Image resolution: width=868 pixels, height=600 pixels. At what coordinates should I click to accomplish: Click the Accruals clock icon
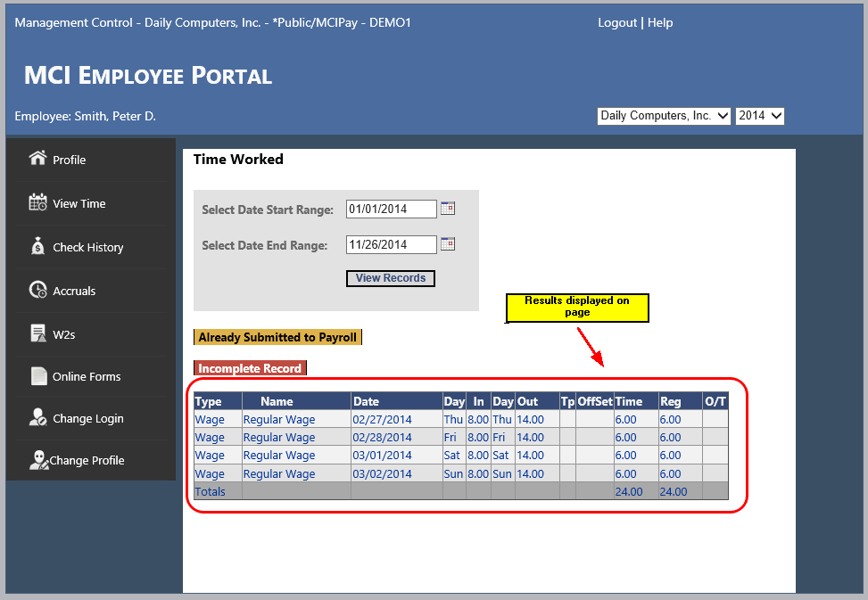[37, 289]
